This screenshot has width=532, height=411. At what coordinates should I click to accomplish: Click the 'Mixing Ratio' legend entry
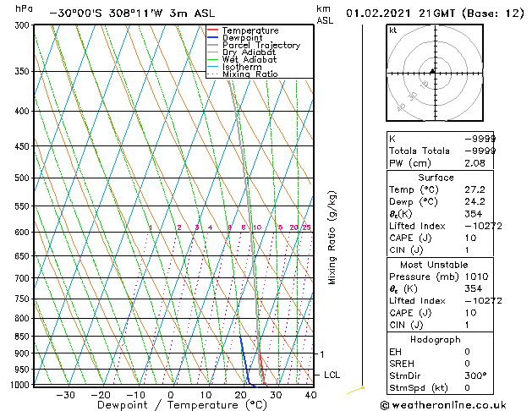click(x=250, y=74)
